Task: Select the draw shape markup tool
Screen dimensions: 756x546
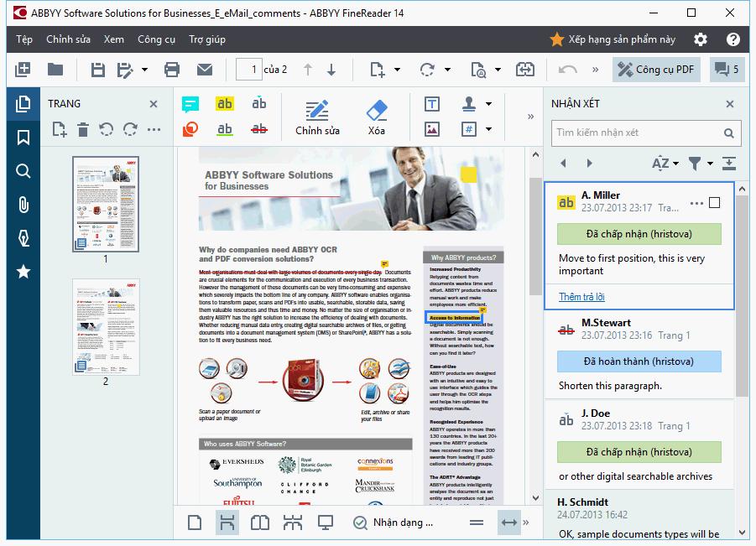Action: pos(190,129)
